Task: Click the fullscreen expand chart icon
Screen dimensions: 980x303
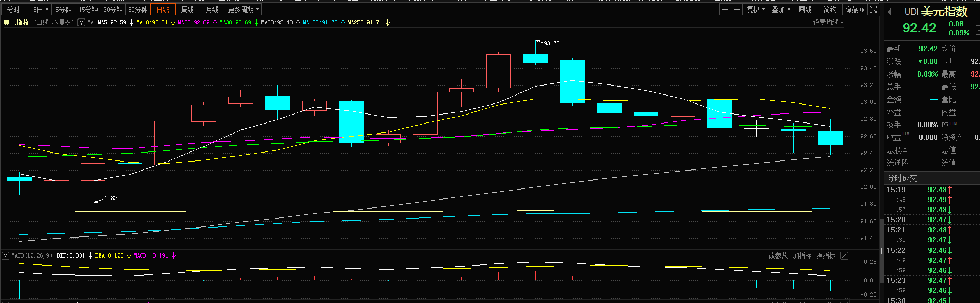Action: [873, 10]
